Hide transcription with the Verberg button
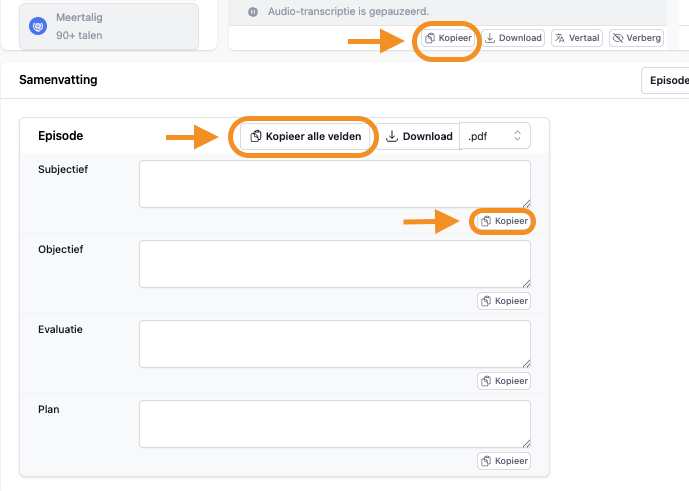Viewport: 689px width, 491px height. [x=637, y=38]
